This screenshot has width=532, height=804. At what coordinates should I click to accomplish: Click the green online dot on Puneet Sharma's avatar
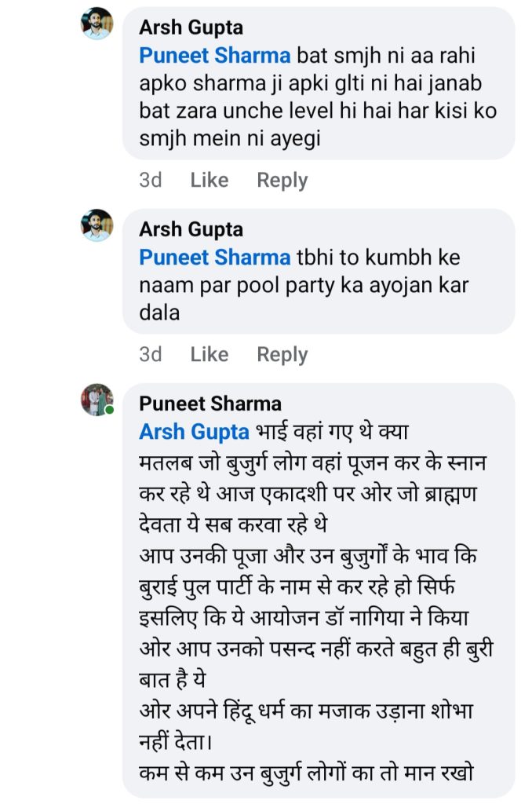[110, 410]
